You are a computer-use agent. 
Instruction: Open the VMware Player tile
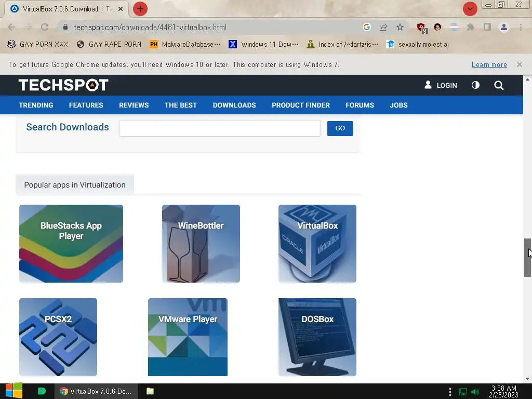pos(188,337)
